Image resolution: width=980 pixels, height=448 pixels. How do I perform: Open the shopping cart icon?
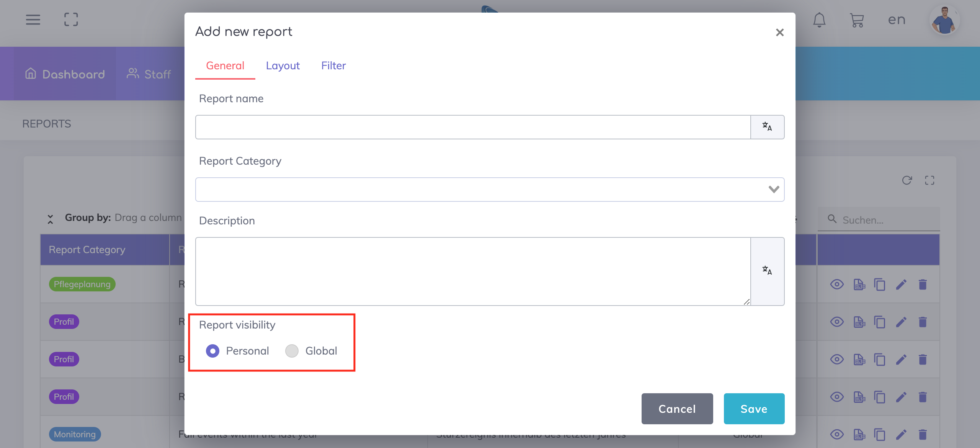[x=857, y=20]
